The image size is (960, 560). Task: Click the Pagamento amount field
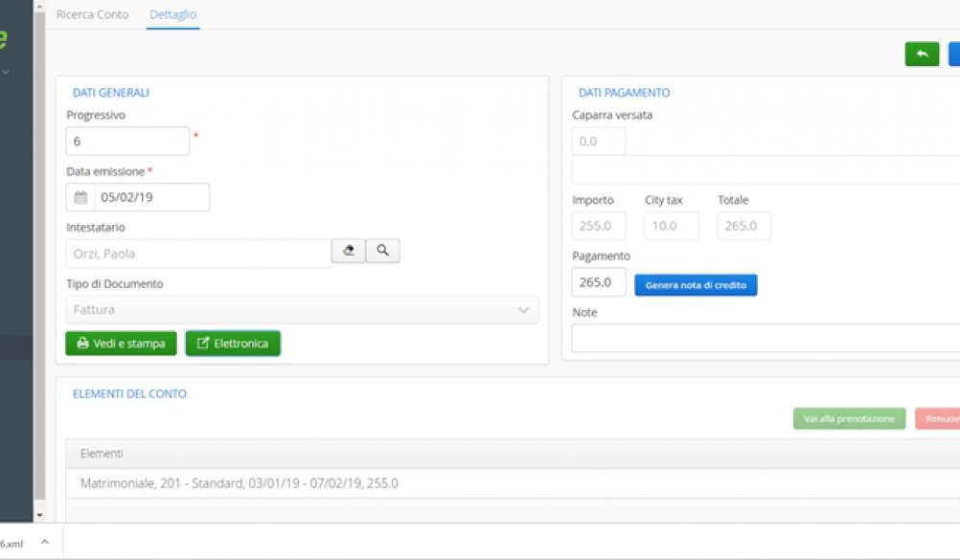pos(599,282)
